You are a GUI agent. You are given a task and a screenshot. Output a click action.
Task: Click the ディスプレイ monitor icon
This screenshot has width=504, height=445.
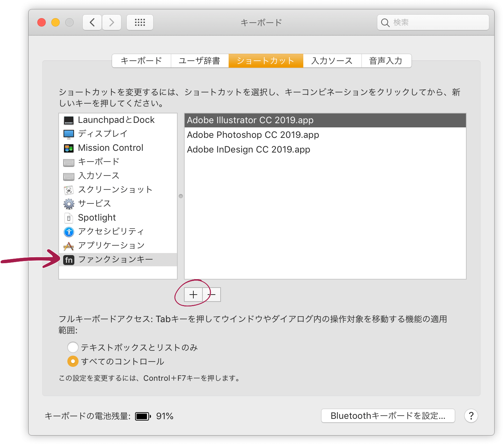pyautogui.click(x=69, y=134)
